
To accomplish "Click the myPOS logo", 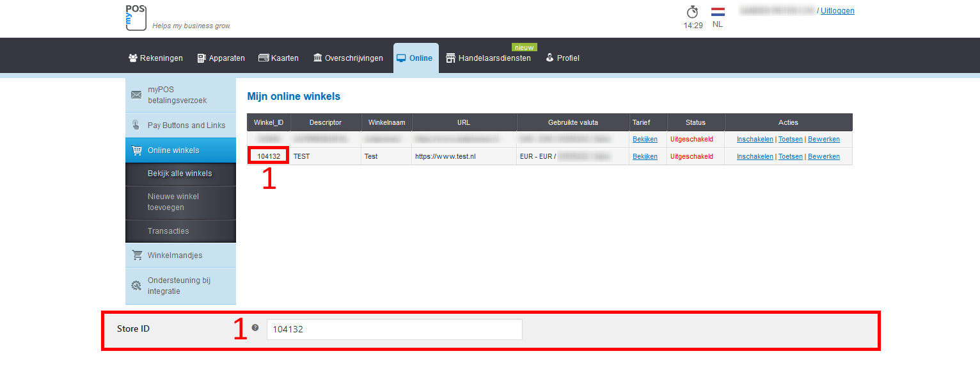I will coord(136,17).
